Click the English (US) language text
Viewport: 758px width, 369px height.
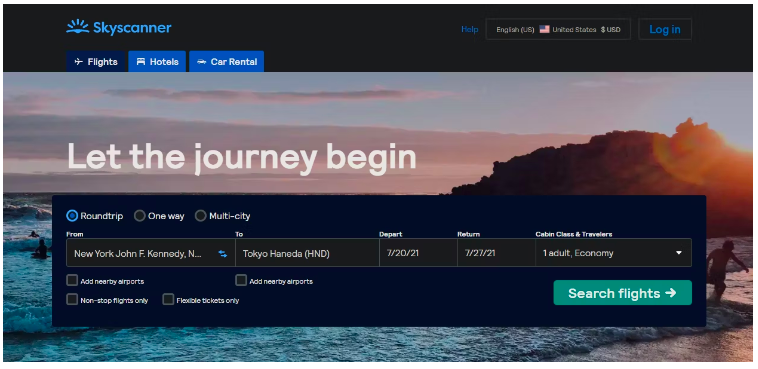515,30
